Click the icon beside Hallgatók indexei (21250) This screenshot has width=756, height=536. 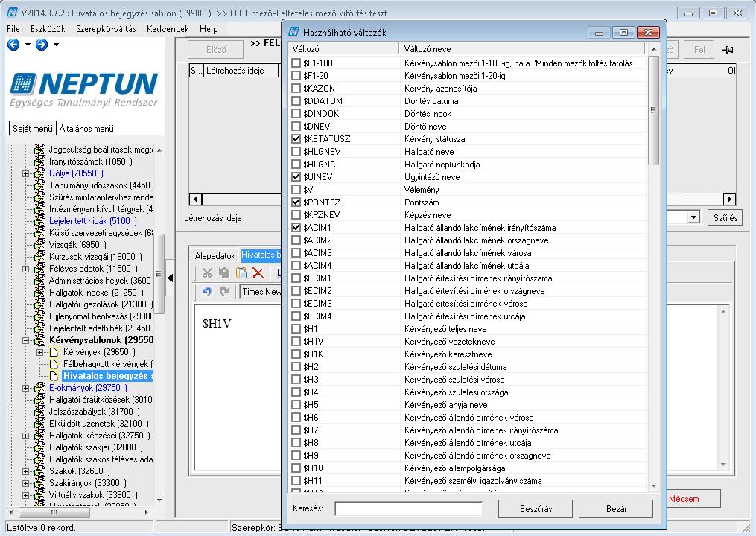point(39,293)
